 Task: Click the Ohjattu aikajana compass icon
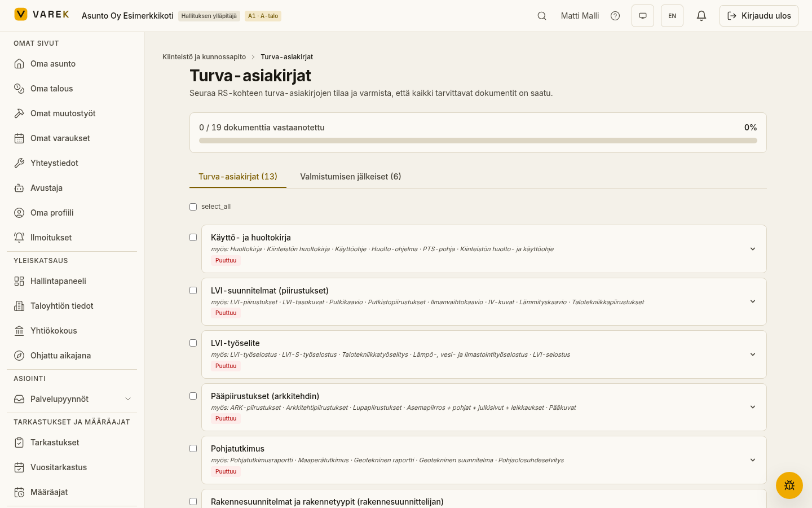click(x=19, y=356)
